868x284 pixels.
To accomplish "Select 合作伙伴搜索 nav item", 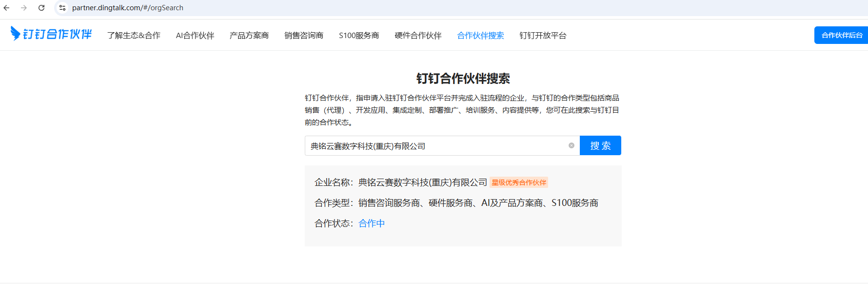I will tap(480, 35).
